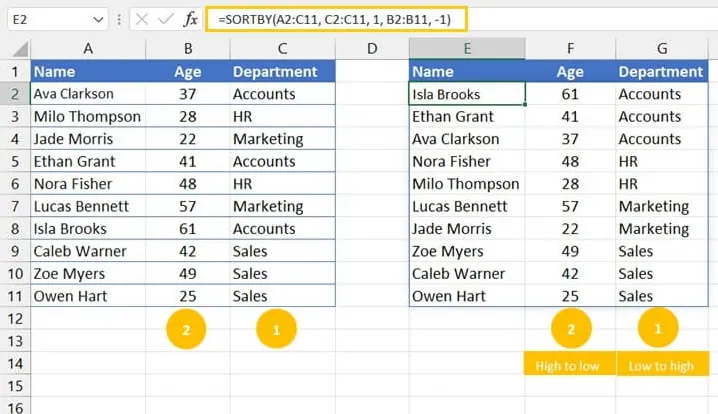Screen dimensions: 718x414
Task: Click the Low to high label
Action: [661, 365]
